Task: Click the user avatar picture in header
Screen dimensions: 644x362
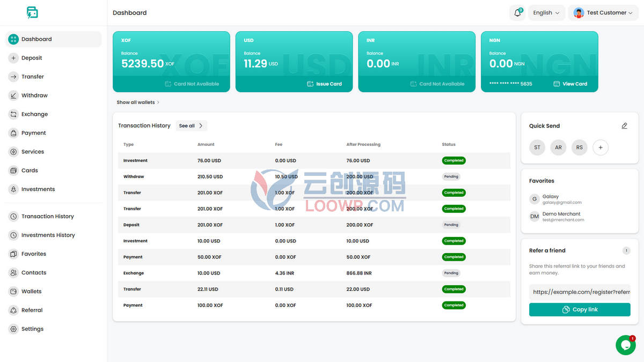Action: tap(579, 13)
